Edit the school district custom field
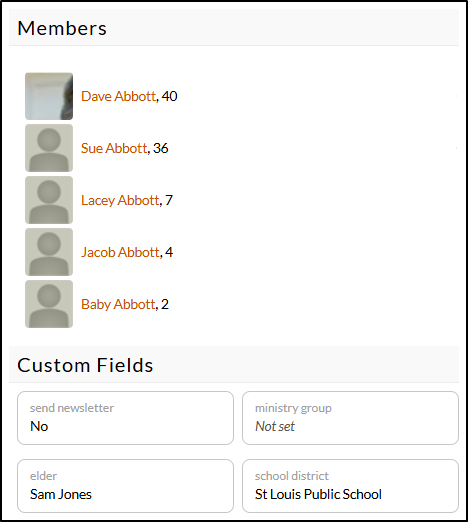The width and height of the screenshot is (468, 522). (x=350, y=486)
